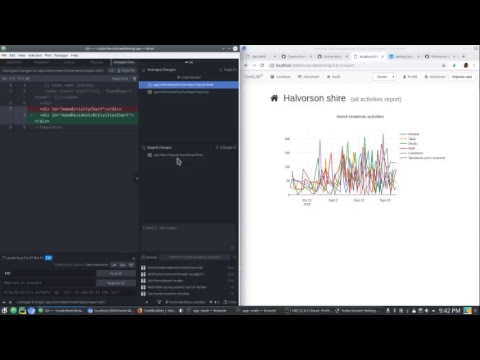480x360 pixels.
Task: Click the Replace All button
Action: 116,283
